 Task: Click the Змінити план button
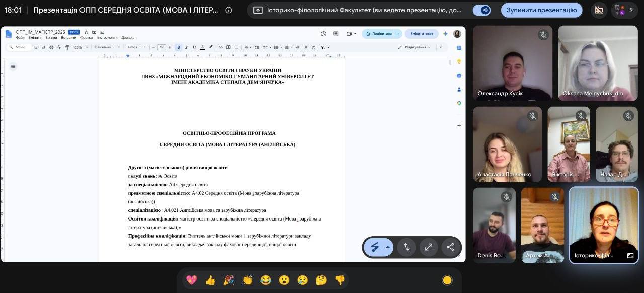pyautogui.click(x=421, y=34)
